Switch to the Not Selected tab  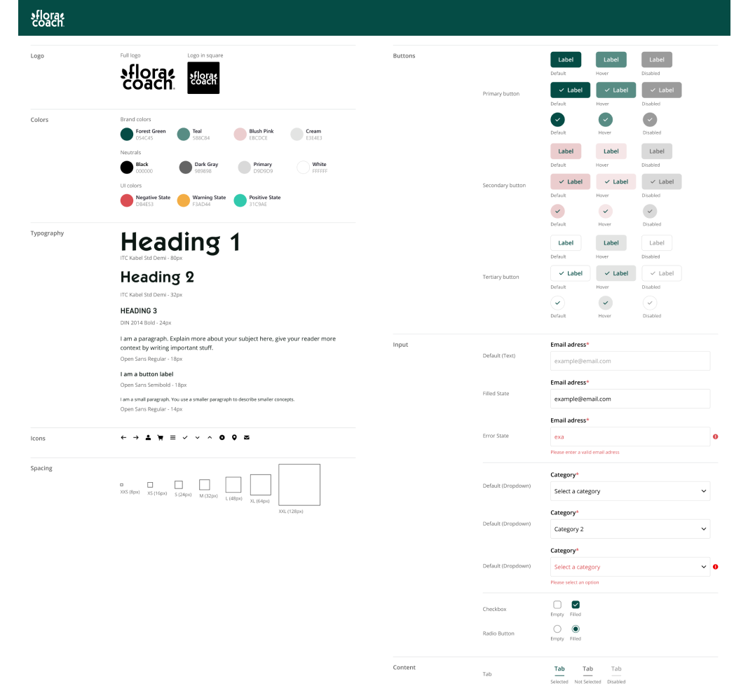[x=587, y=669]
